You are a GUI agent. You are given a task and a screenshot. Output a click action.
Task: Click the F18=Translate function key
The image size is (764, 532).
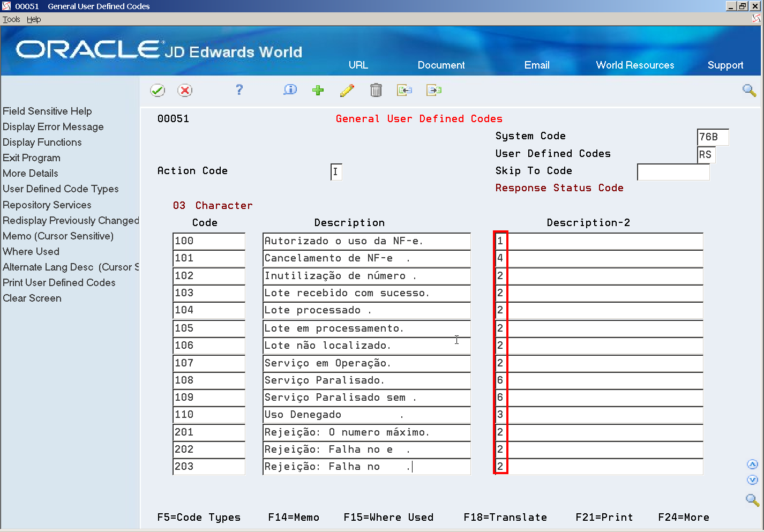505,518
